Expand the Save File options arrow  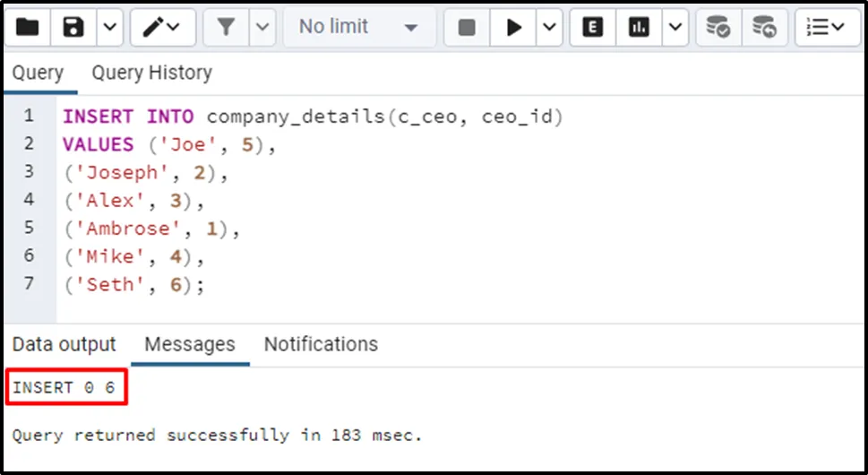tap(108, 28)
